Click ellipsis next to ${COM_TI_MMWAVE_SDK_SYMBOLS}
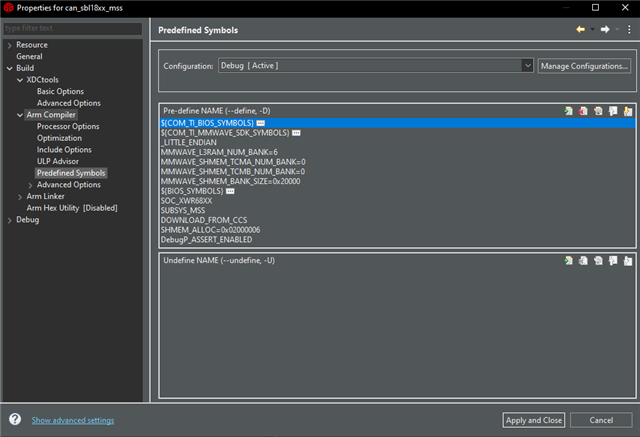The image size is (640, 437). click(296, 133)
